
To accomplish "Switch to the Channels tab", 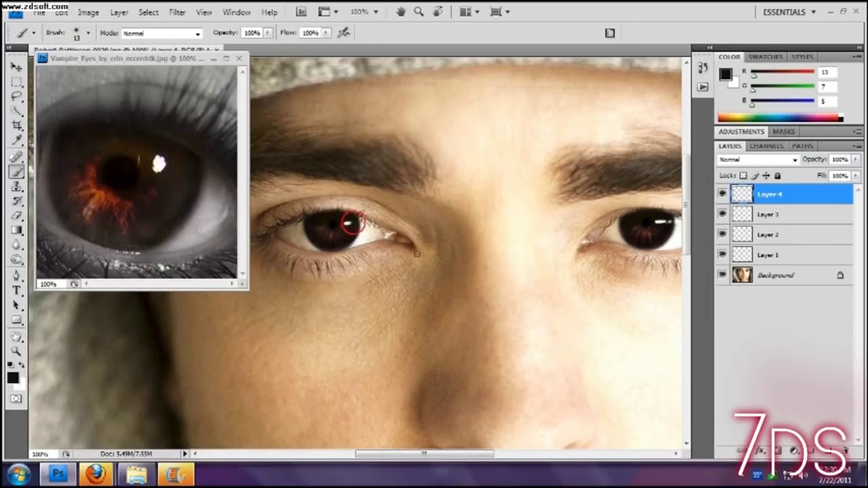I will [x=766, y=146].
